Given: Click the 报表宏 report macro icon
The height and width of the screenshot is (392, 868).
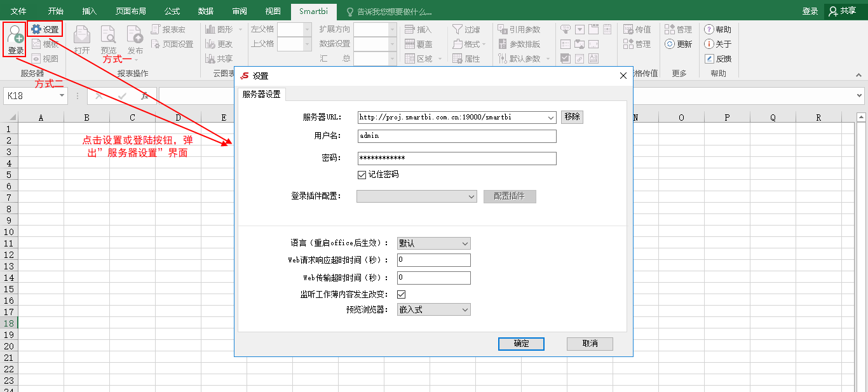Looking at the screenshot, I should [168, 29].
